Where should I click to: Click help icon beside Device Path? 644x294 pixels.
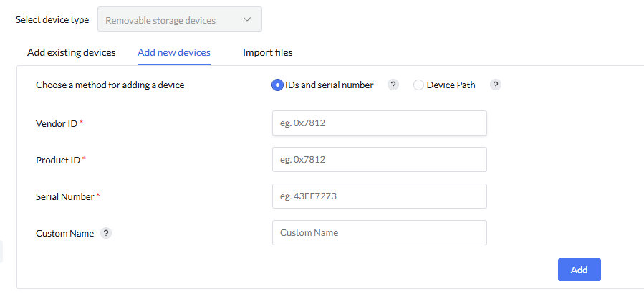(496, 85)
